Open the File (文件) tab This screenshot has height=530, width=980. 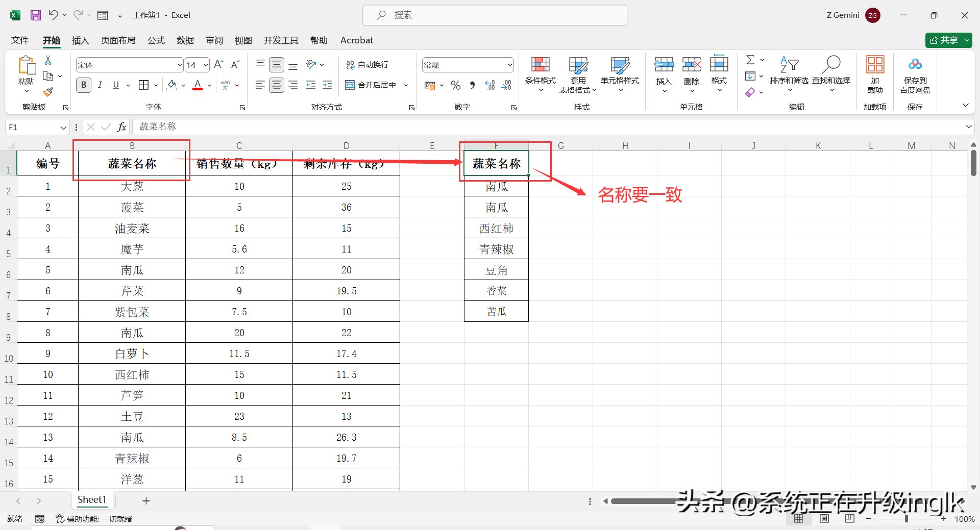coord(20,40)
